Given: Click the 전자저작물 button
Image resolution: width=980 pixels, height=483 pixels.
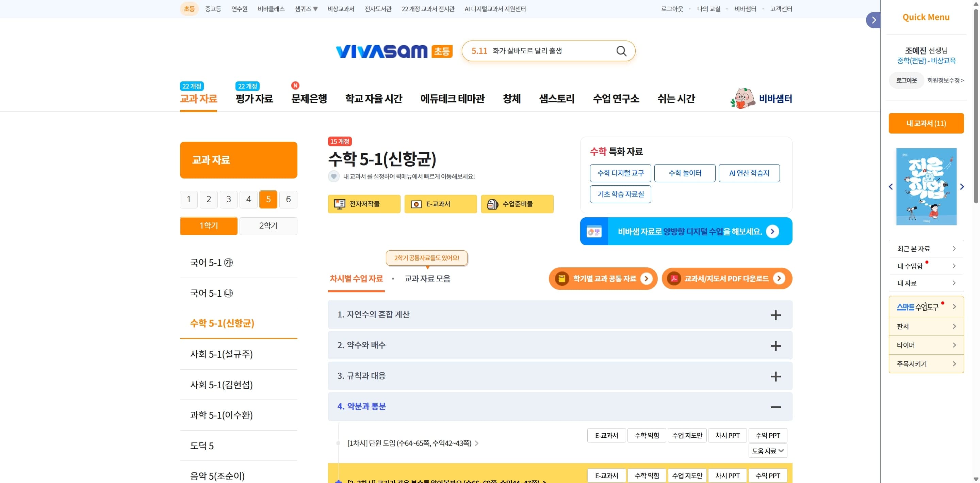Looking at the screenshot, I should tap(364, 204).
